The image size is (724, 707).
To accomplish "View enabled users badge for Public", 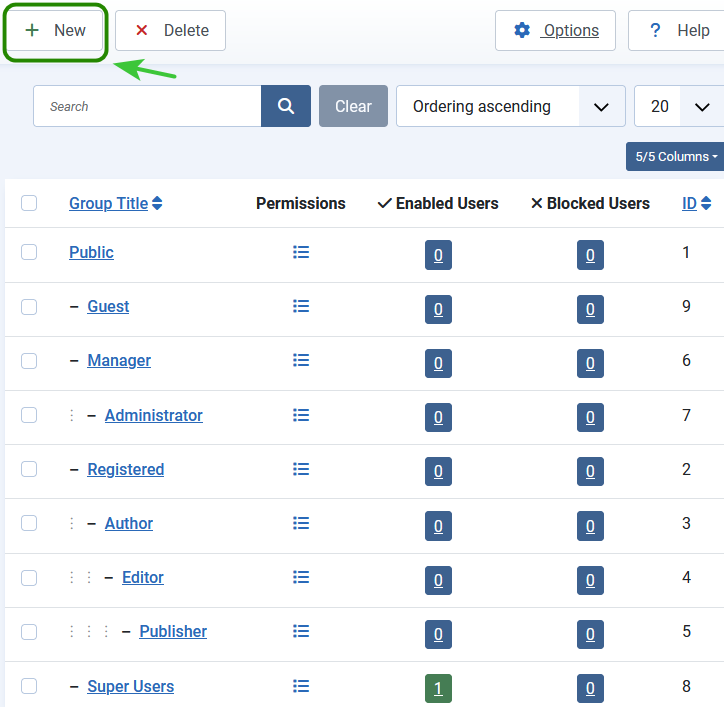I will tap(438, 255).
